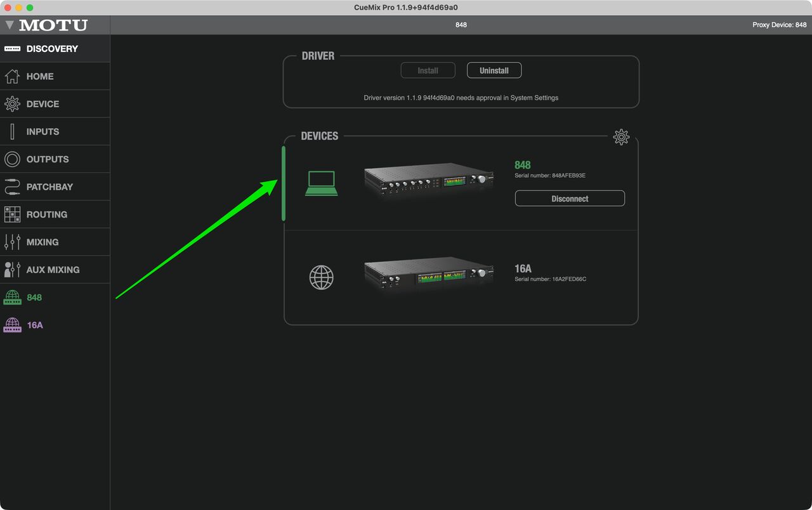
Task: Switch to the Mixing tab
Action: tap(55, 242)
